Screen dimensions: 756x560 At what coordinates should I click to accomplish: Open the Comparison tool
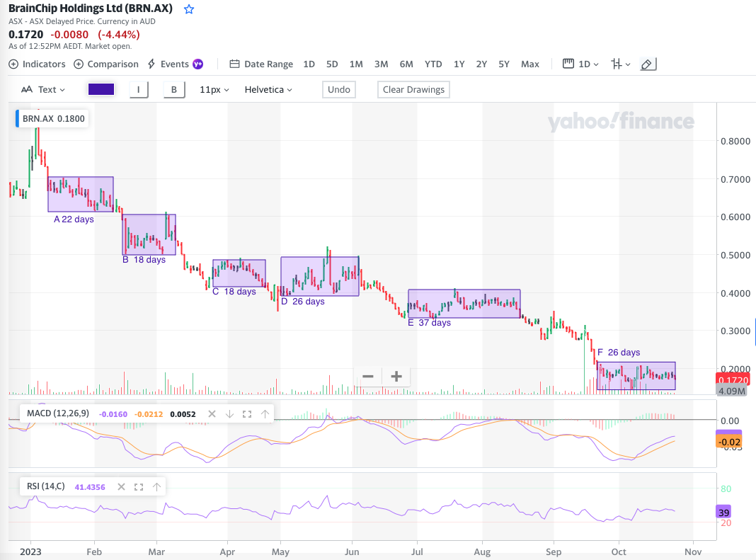pyautogui.click(x=106, y=64)
